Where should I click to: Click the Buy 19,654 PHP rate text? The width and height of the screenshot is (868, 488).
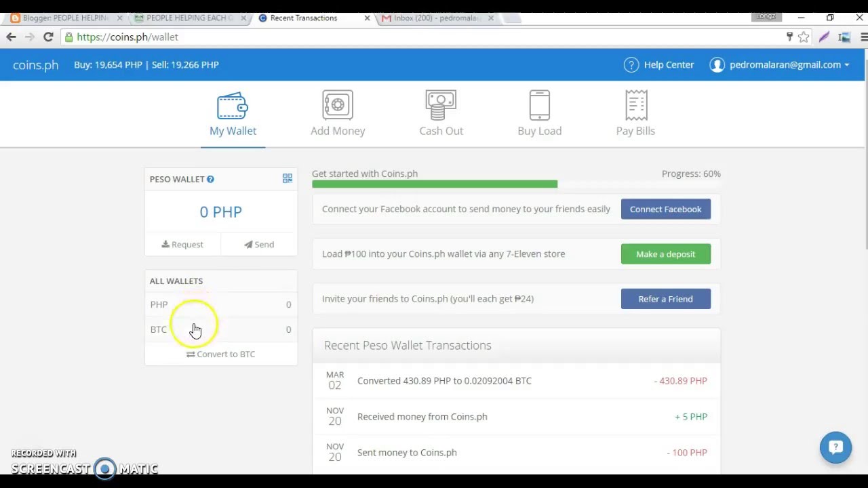click(x=108, y=65)
